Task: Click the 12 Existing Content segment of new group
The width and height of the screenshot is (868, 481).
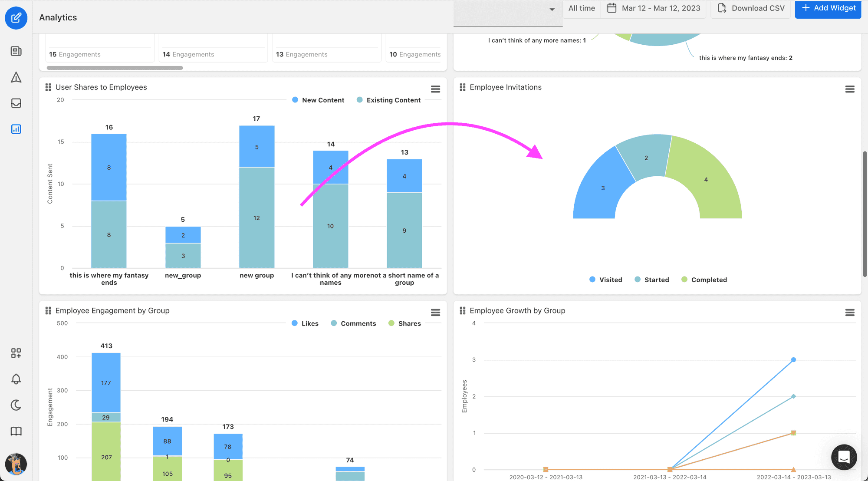Action: (x=257, y=217)
